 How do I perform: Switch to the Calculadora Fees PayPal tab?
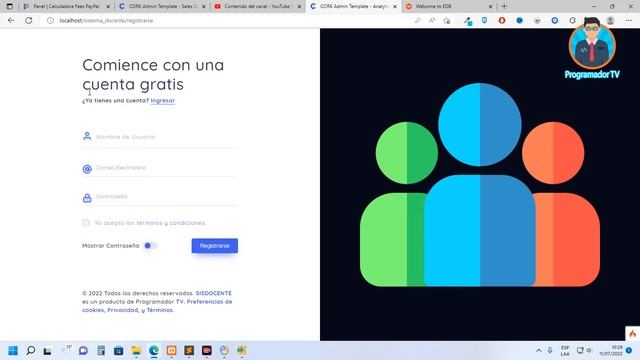[x=66, y=6]
